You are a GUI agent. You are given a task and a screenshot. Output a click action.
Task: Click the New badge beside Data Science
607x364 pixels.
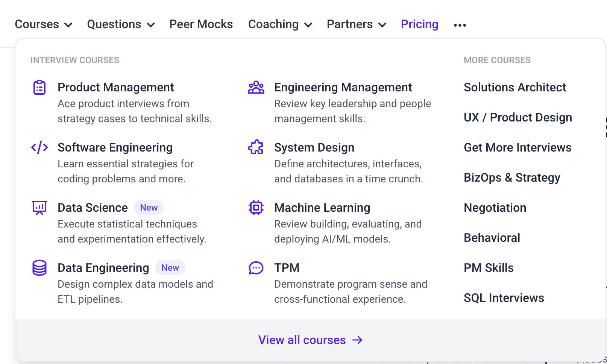(149, 207)
